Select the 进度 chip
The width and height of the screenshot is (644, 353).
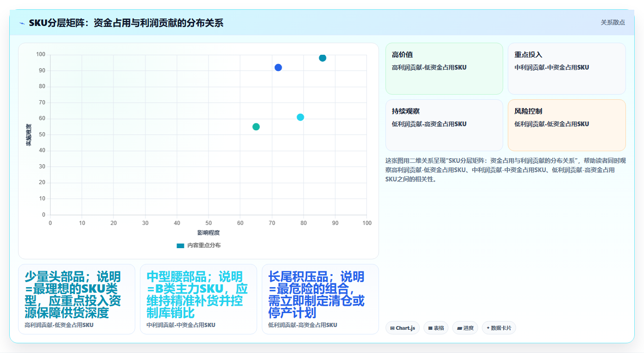[465, 328]
